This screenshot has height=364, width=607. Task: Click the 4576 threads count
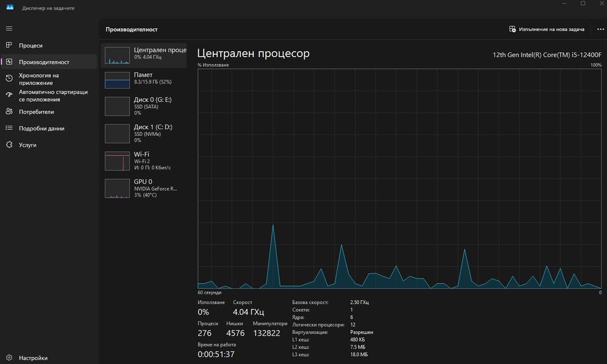click(236, 333)
